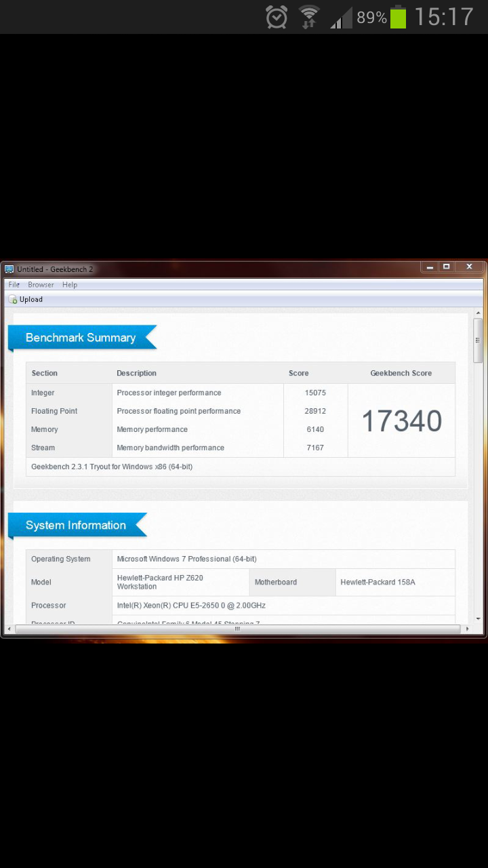This screenshot has height=868, width=488.
Task: Click the Model label cell
Action: pyautogui.click(x=69, y=582)
